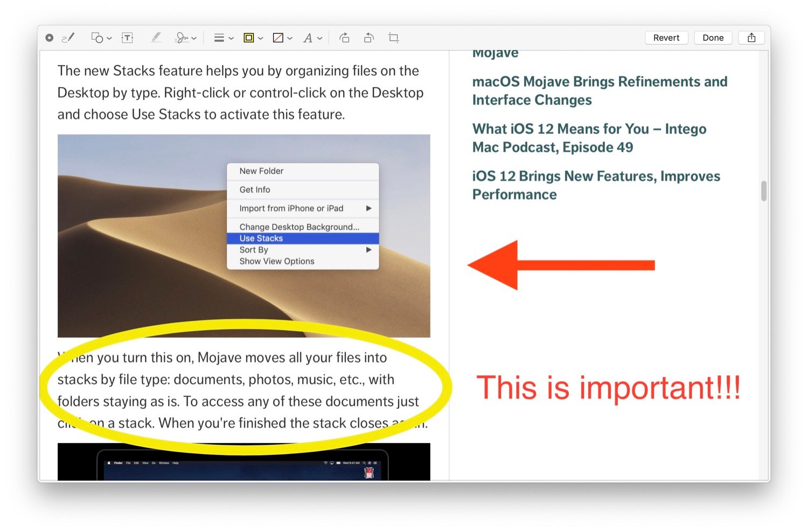Expand the Sort By submenu arrow

click(369, 250)
